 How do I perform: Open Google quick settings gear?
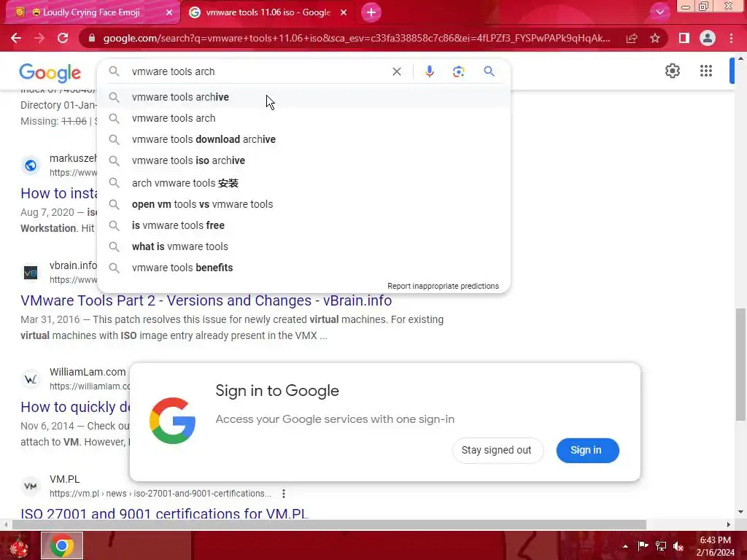(x=672, y=71)
